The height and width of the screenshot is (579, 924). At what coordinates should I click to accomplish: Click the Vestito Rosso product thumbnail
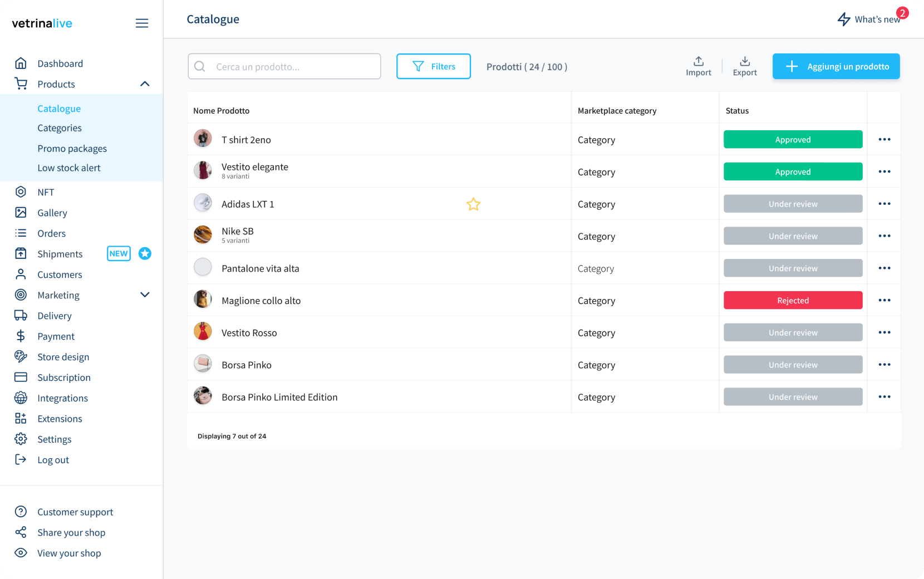point(203,332)
